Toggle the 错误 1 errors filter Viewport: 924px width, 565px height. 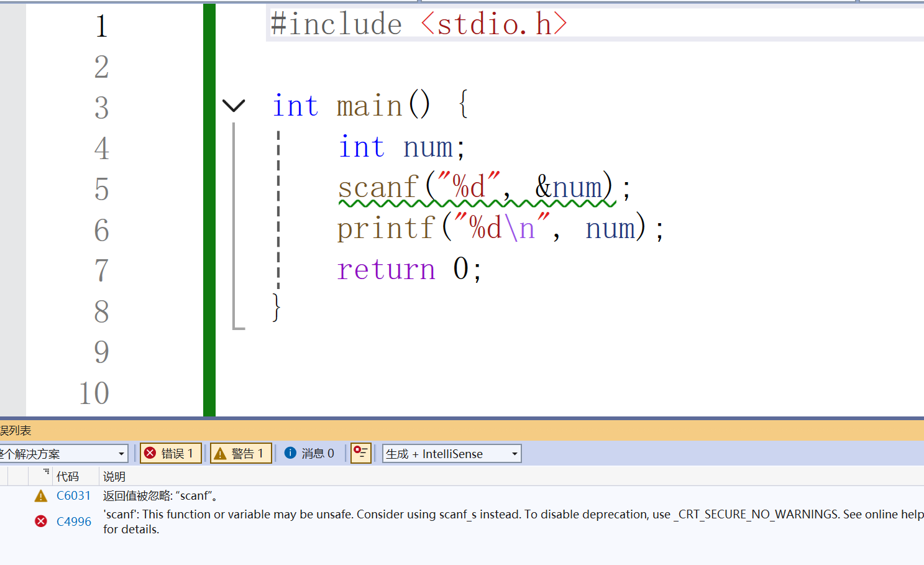click(x=170, y=452)
